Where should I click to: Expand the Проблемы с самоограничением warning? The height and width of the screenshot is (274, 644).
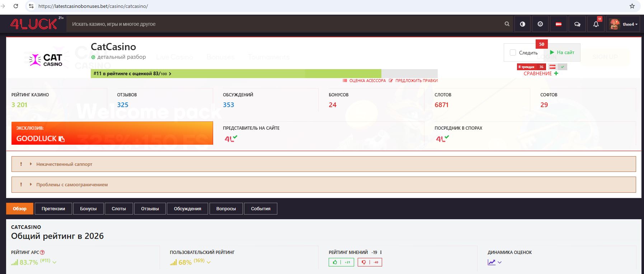pyautogui.click(x=72, y=184)
